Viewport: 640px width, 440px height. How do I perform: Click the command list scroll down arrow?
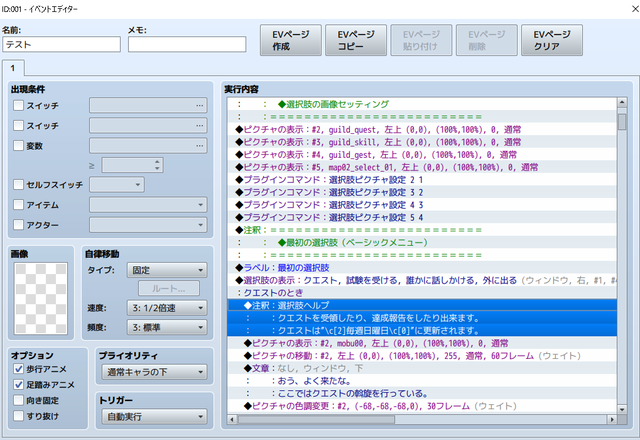(622, 409)
